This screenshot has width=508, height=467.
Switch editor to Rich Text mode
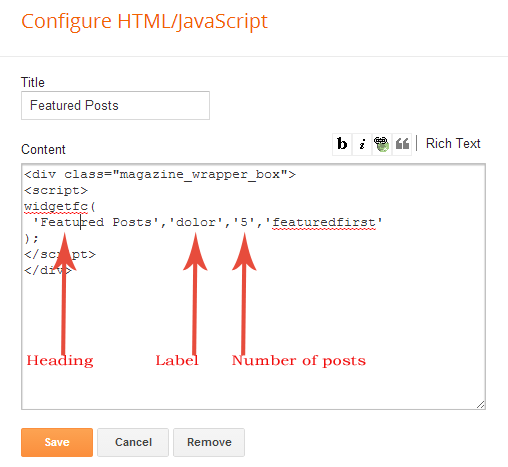(x=453, y=143)
